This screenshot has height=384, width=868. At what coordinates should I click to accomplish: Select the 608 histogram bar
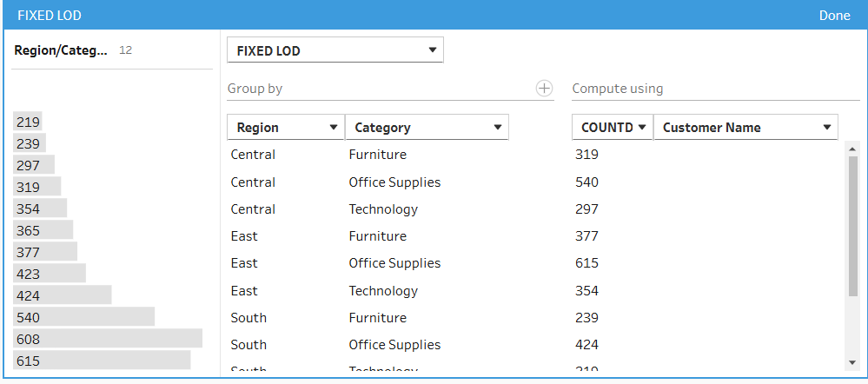(x=108, y=339)
